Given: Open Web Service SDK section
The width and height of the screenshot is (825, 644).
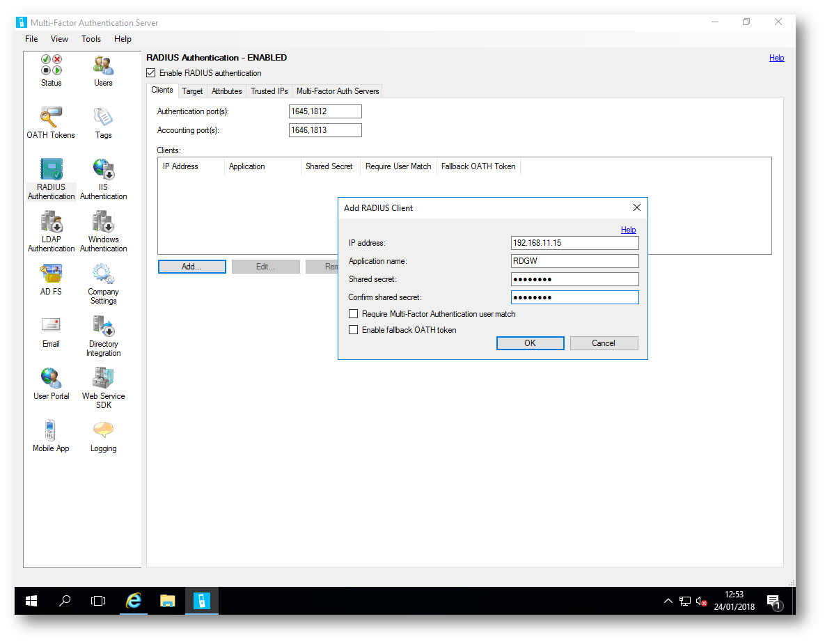Looking at the screenshot, I should point(104,388).
